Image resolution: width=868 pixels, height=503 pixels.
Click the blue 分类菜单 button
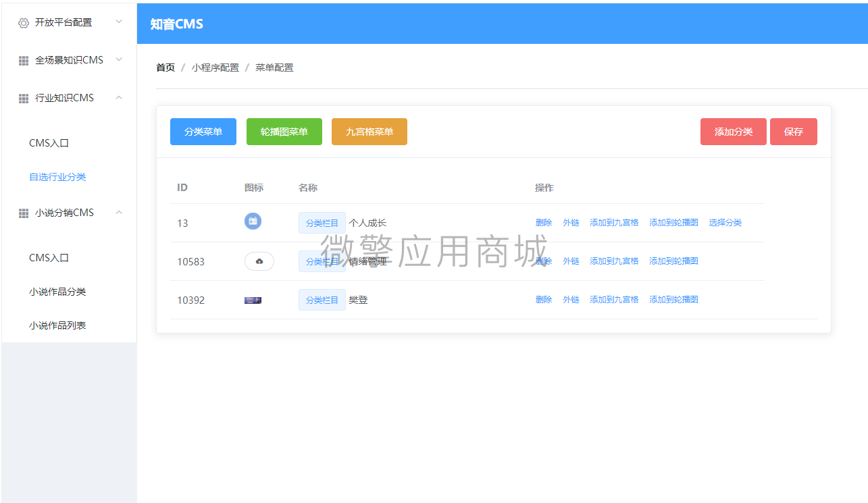203,132
